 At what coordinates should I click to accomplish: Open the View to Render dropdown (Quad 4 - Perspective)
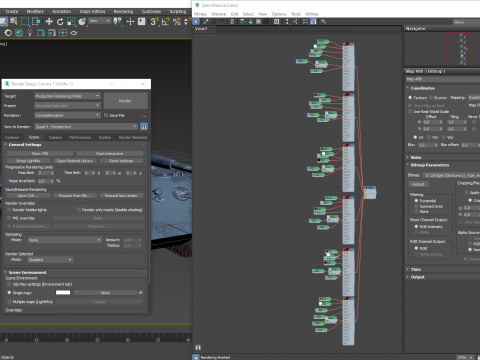86,127
